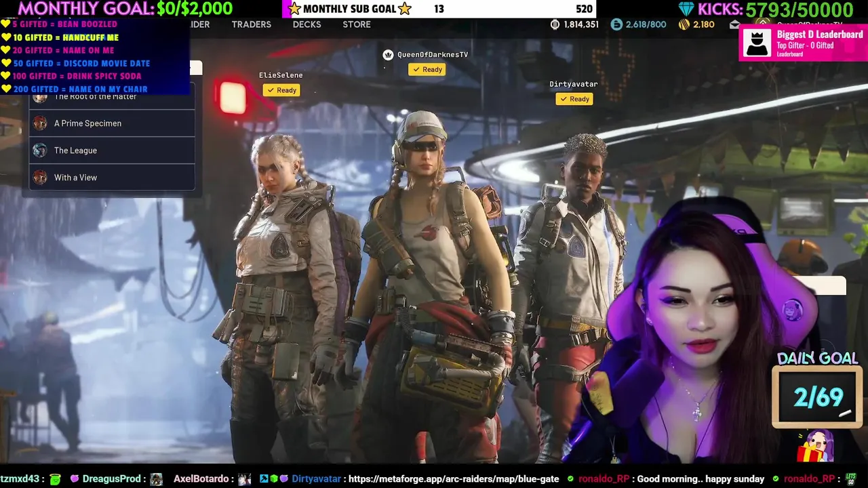Click the MONTHLY SUB GOAL progress bar

coord(441,9)
